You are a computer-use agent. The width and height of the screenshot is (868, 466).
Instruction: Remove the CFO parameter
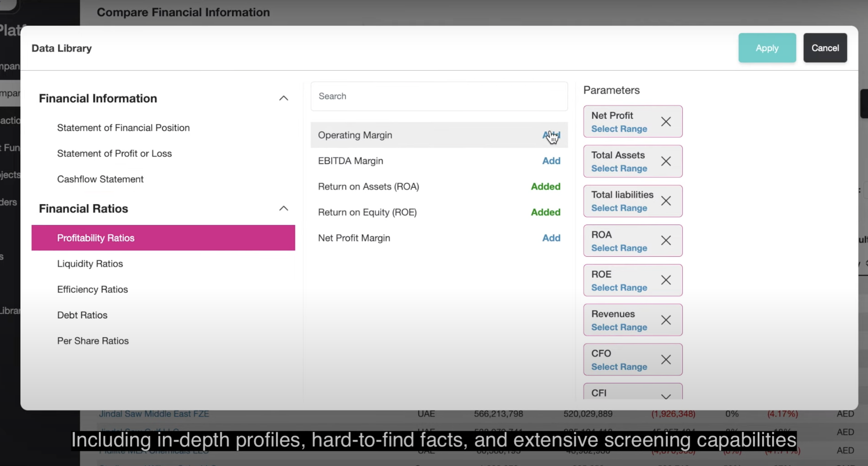point(666,359)
